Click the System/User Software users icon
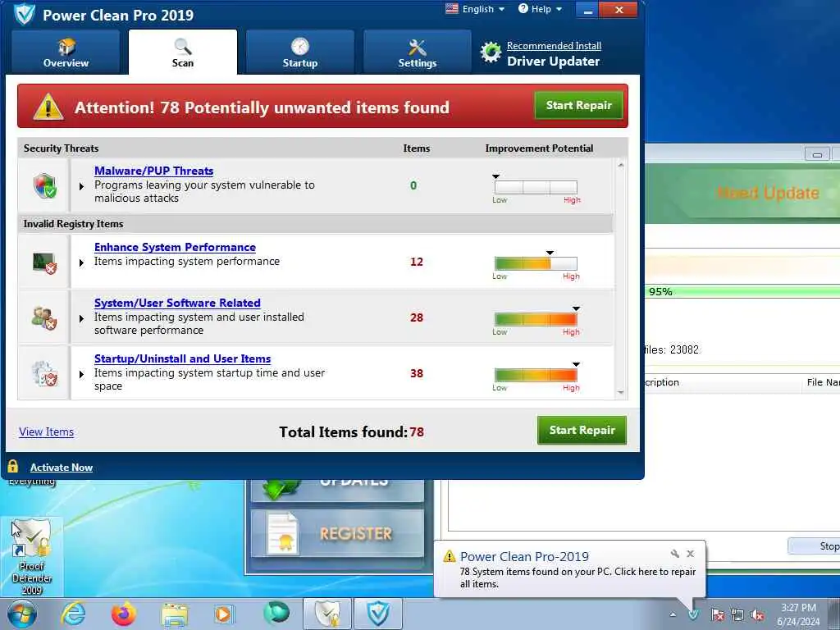Image resolution: width=840 pixels, height=630 pixels. point(44,318)
